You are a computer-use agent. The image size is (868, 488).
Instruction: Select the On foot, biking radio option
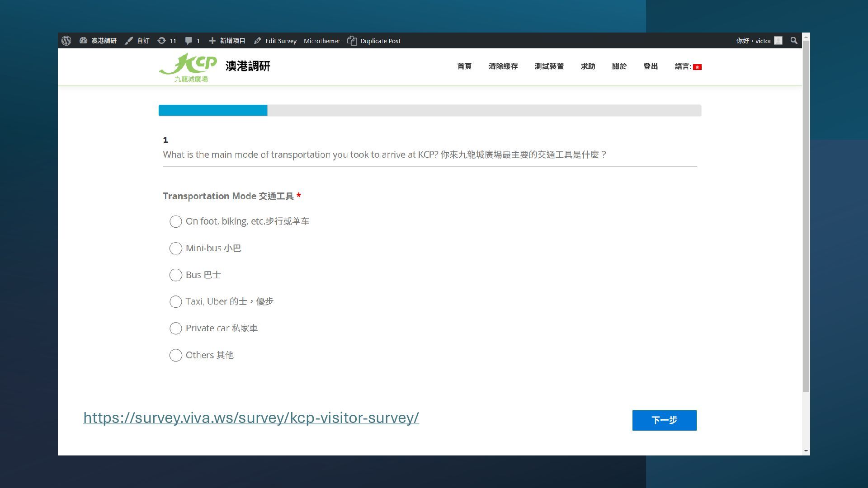pos(175,221)
